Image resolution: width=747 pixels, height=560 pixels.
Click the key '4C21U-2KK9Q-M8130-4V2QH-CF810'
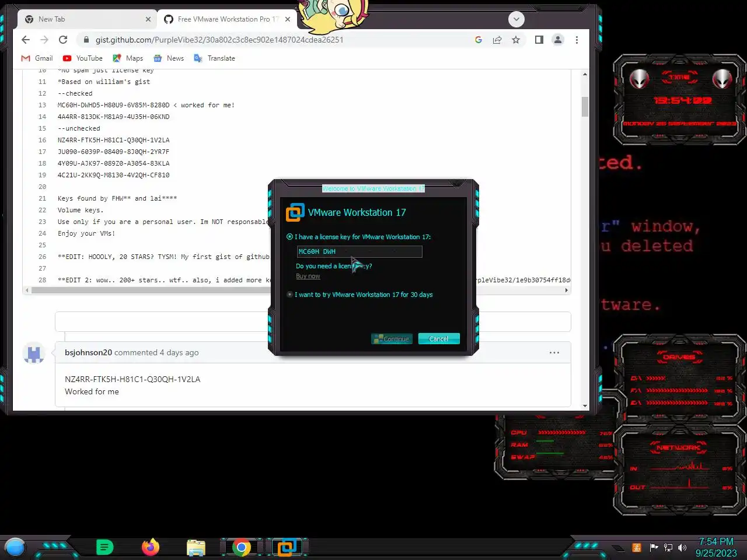point(113,175)
